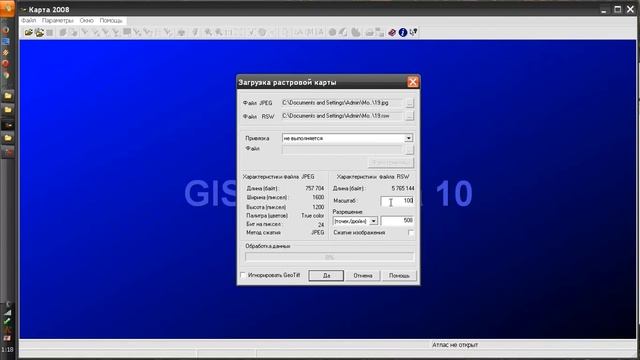Screen dimensions: 640x360
Task: Open the Привязка dropdown list
Action: coord(408,138)
